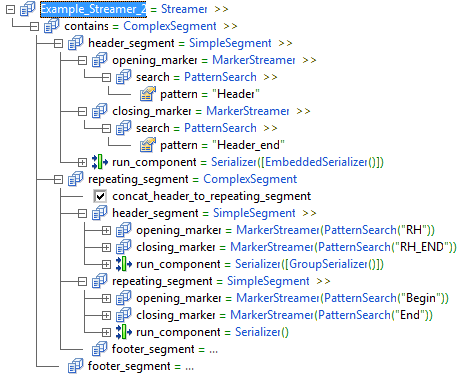
Task: Select the nested footer_segment = ... row
Action: (165, 349)
